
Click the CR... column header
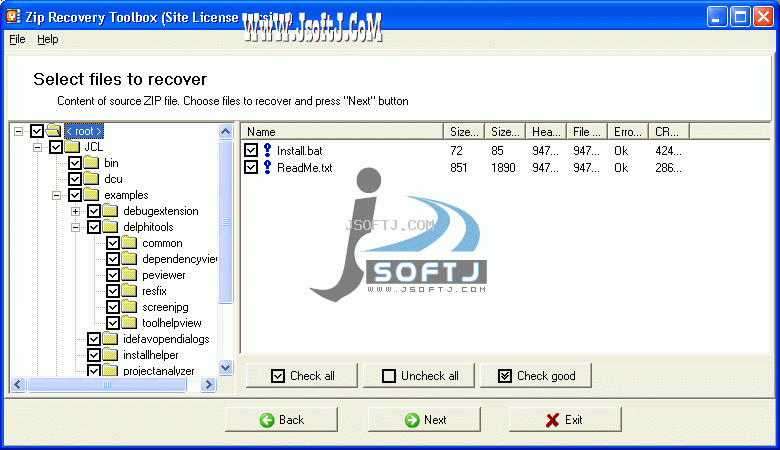669,132
